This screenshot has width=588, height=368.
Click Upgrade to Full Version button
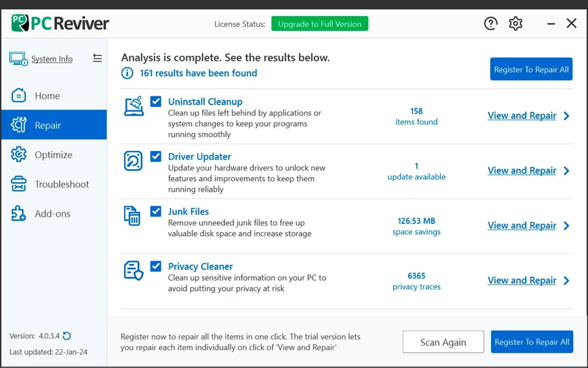coord(320,24)
